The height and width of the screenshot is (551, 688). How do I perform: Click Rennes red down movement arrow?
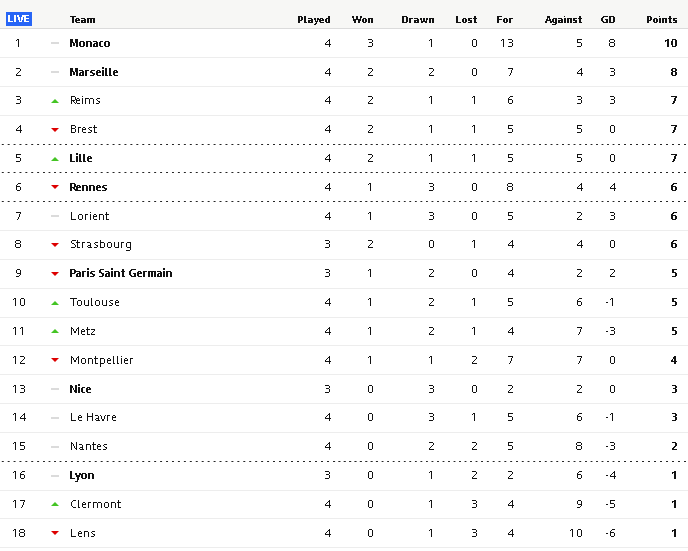click(55, 187)
